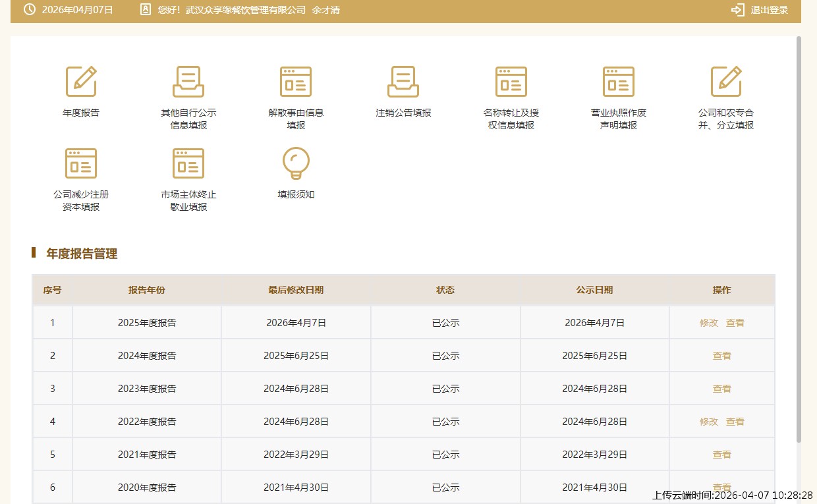This screenshot has width=817, height=504.
Task: Click the page's vertical scrollbar
Action: (799, 237)
